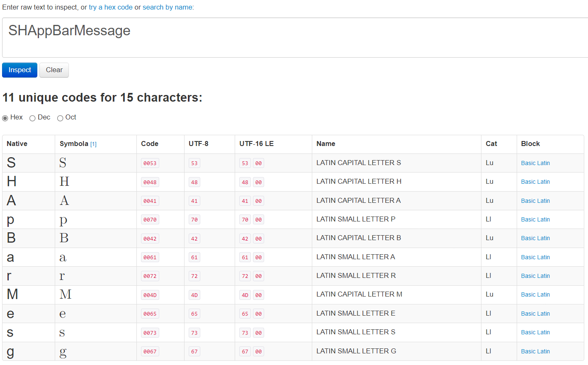
Task: Switch to Oct radix display
Action: click(x=60, y=118)
